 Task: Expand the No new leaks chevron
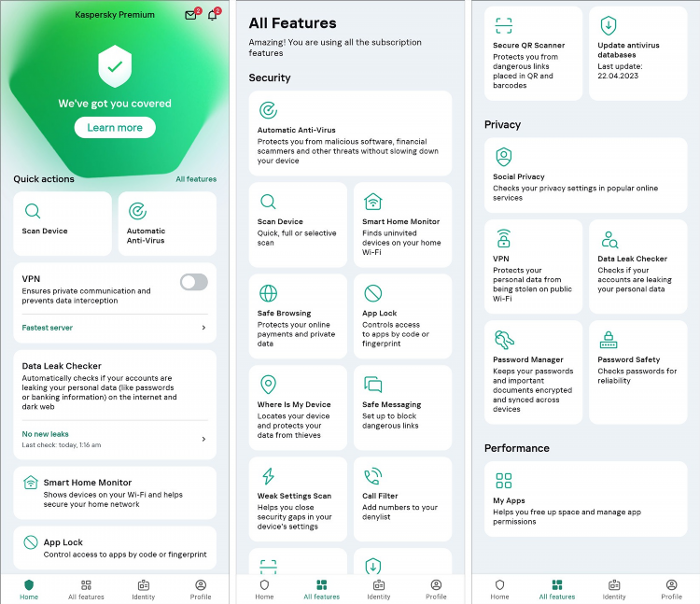pyautogui.click(x=203, y=440)
